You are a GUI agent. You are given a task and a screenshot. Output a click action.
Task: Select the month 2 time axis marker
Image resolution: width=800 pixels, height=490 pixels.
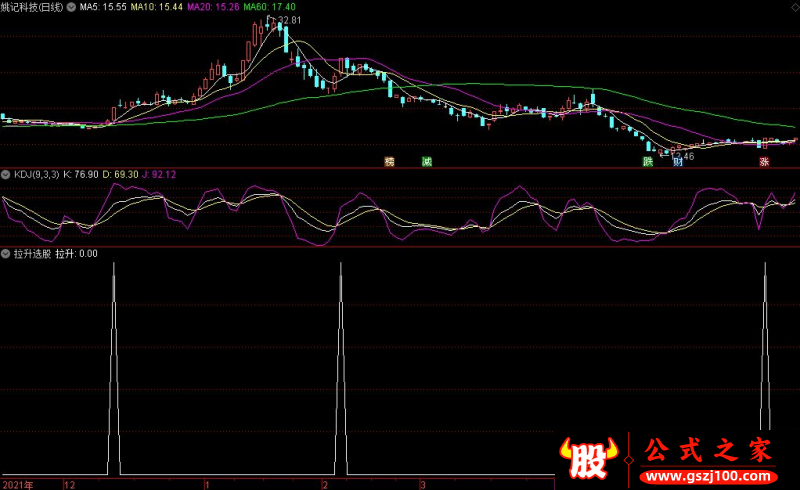coord(325,485)
